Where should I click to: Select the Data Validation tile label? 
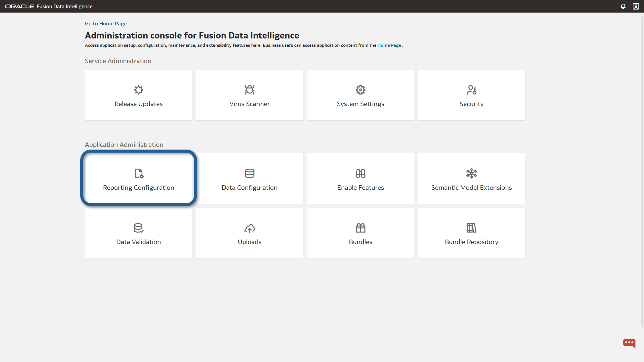[138, 242]
